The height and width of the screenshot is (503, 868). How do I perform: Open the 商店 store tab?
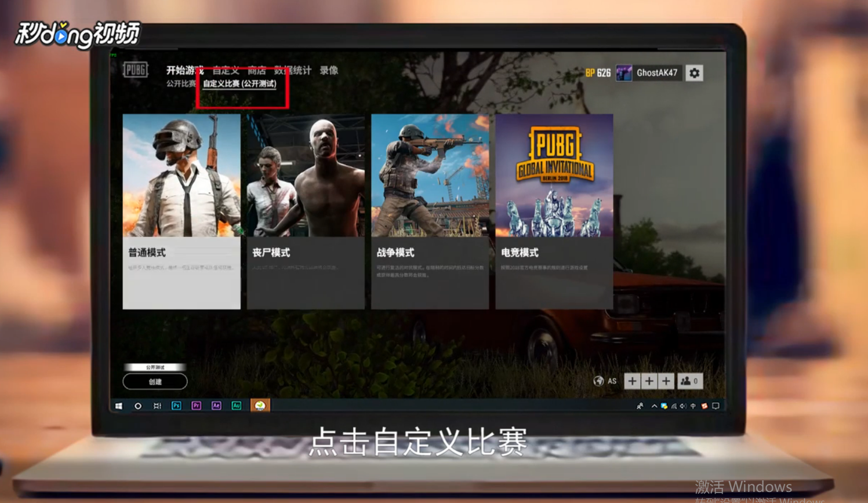coord(257,71)
